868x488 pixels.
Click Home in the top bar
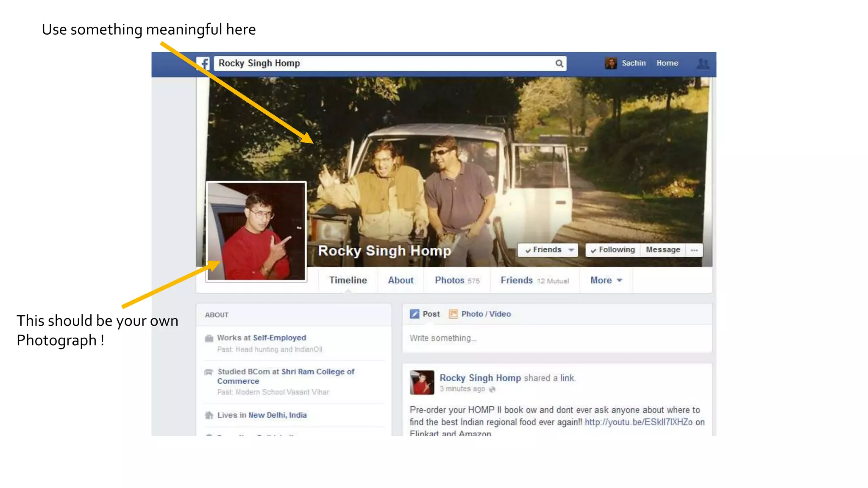667,63
